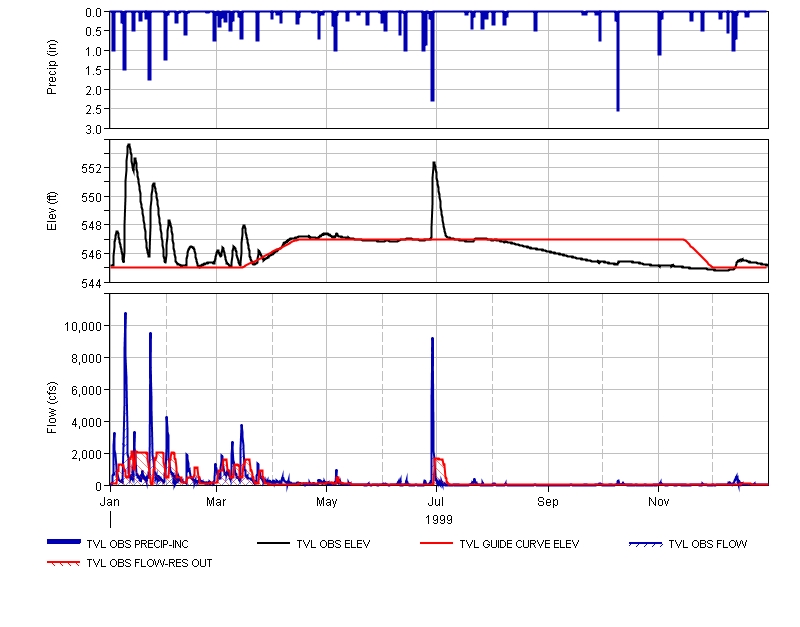Click the Precip (in) axis title
The width and height of the screenshot is (800, 627).
click(52, 67)
